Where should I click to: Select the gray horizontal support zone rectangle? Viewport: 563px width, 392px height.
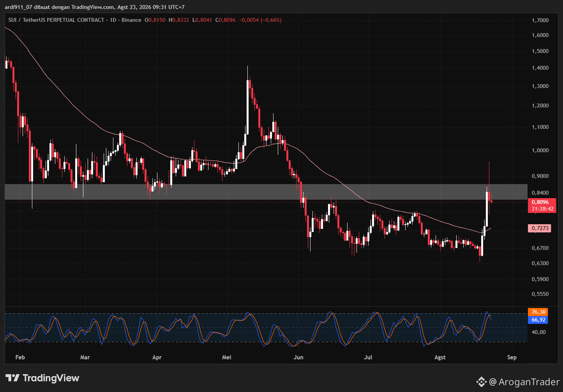pyautogui.click(x=266, y=192)
